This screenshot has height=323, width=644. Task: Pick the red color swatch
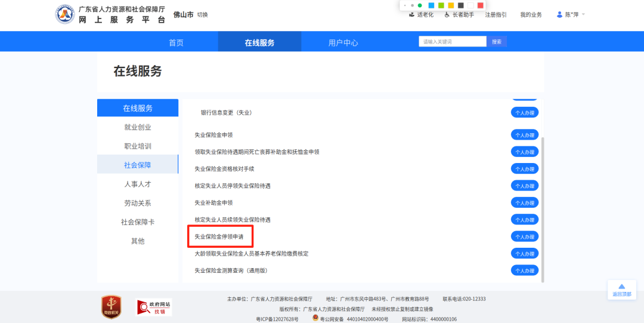pyautogui.click(x=480, y=5)
